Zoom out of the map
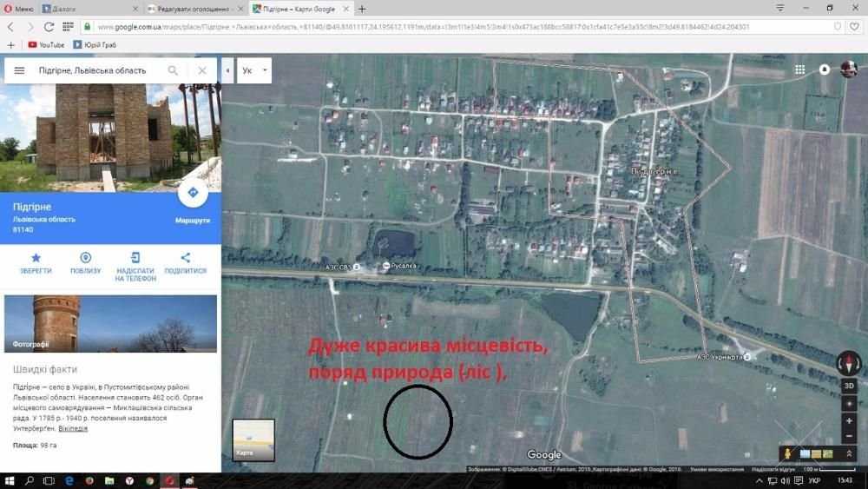Screen dimensions: 868x489 849,436
